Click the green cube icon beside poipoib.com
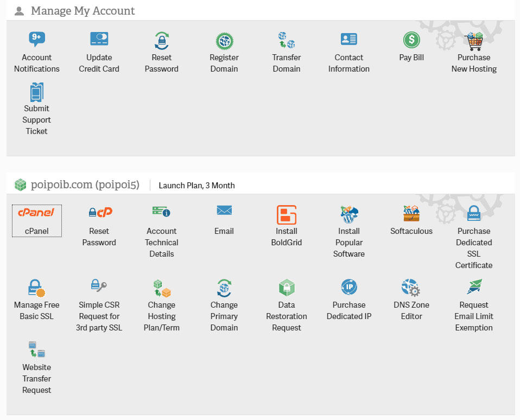Viewport: 520px width, 420px height. tap(21, 184)
